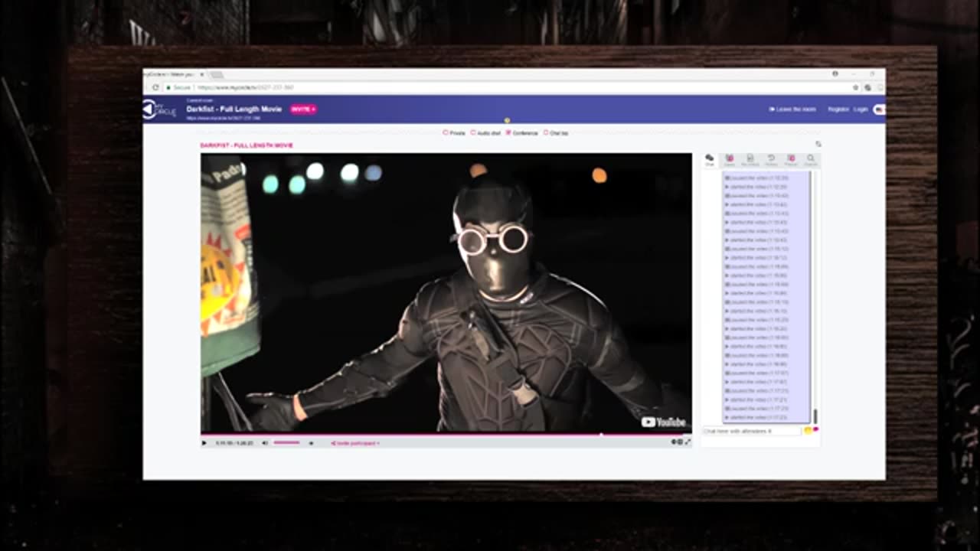Reload the page in the browser
The height and width of the screenshot is (551, 980).
tap(155, 87)
